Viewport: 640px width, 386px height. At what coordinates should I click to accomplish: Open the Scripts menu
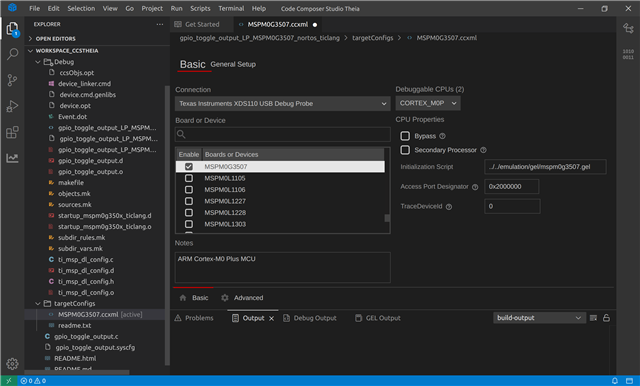(200, 8)
